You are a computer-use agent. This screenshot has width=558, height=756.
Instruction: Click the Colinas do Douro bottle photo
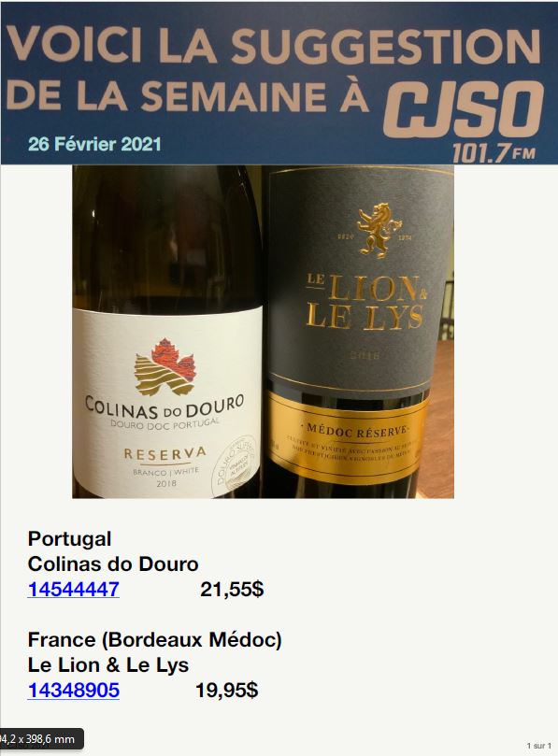point(167,332)
